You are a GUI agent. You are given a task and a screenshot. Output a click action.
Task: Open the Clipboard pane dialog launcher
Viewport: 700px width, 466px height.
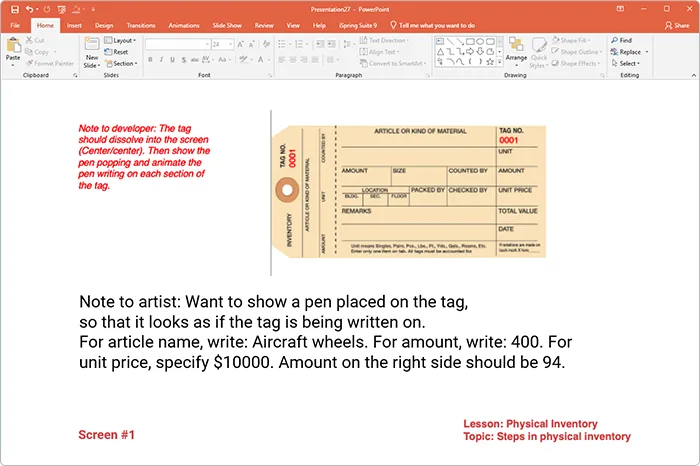pyautogui.click(x=75, y=75)
